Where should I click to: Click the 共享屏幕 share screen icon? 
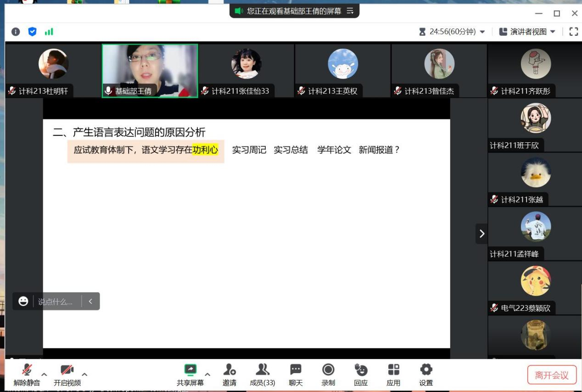(x=190, y=370)
